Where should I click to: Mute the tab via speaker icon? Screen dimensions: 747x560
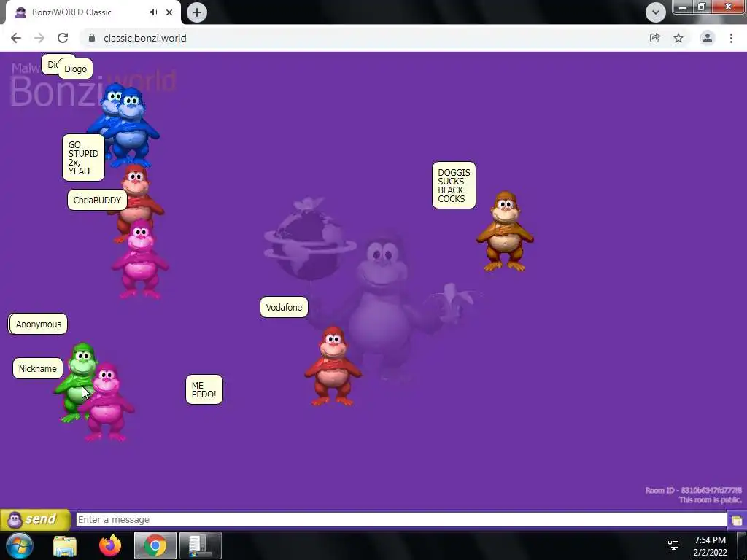tap(153, 12)
